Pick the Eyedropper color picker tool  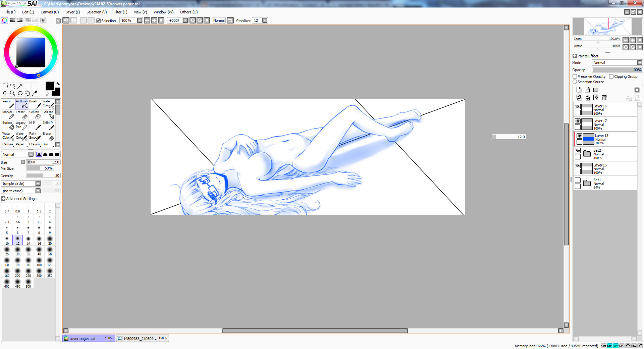pos(35,93)
